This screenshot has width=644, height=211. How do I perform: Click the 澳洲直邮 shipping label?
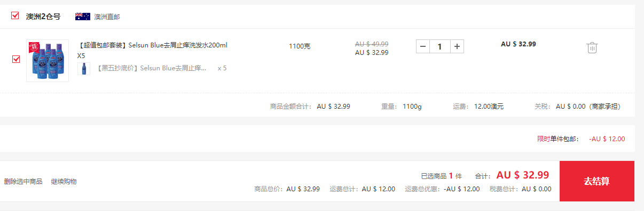(x=107, y=17)
